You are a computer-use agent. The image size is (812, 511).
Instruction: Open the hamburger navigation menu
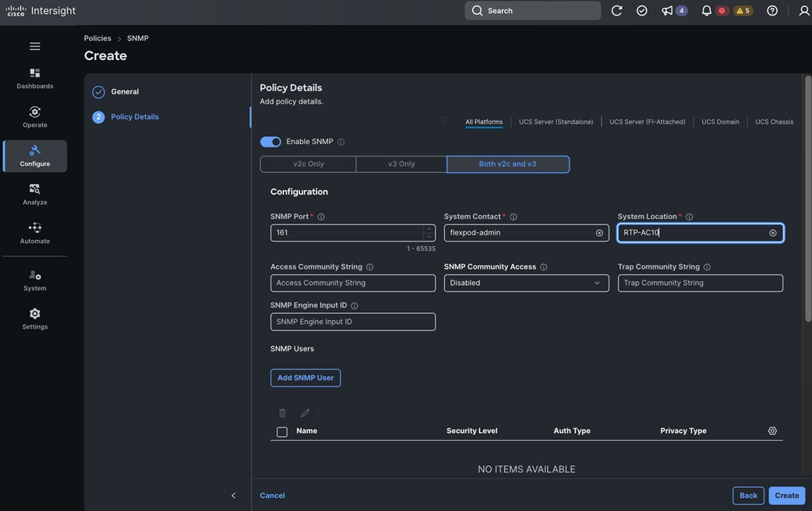click(x=35, y=47)
